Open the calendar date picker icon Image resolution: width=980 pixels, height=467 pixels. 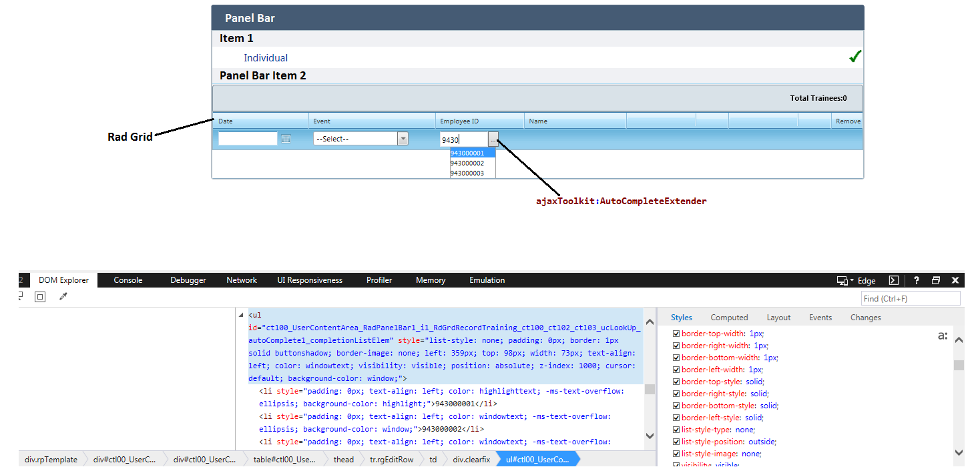point(286,139)
